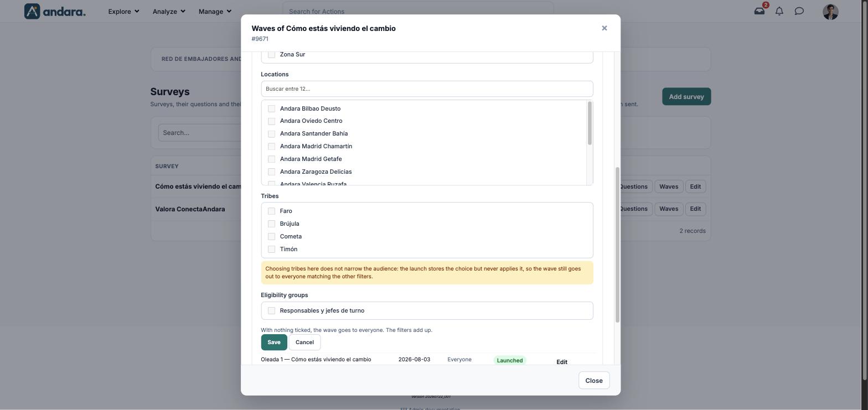Open the inbox icon with red badge
Screen dimensions: 868x410
(x=759, y=11)
